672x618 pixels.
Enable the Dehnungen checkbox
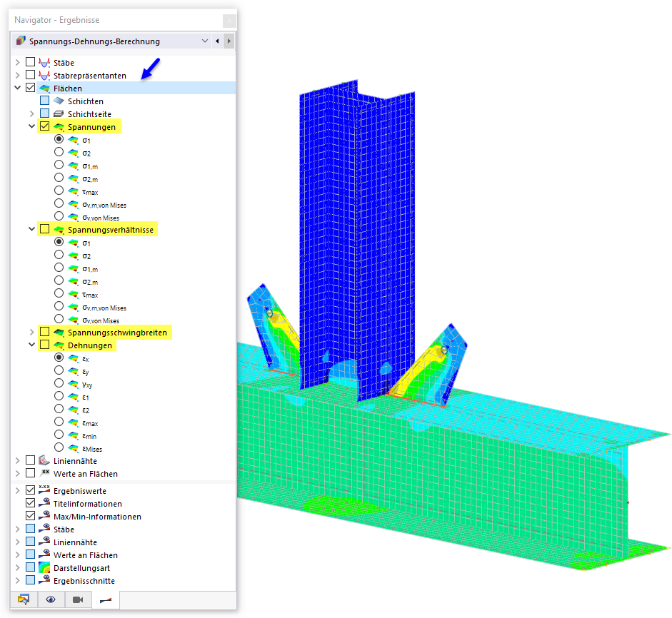(44, 345)
